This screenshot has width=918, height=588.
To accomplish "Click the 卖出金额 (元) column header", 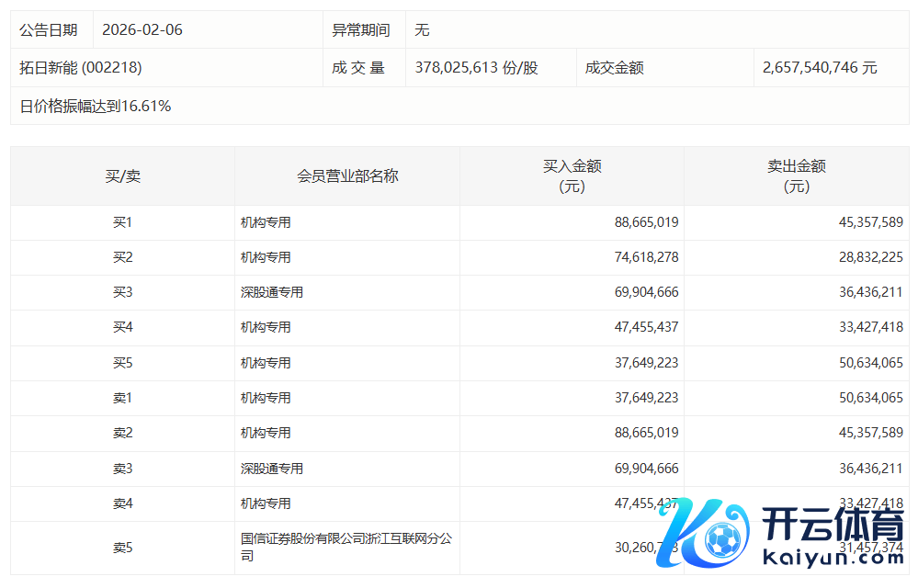I will pyautogui.click(x=796, y=175).
